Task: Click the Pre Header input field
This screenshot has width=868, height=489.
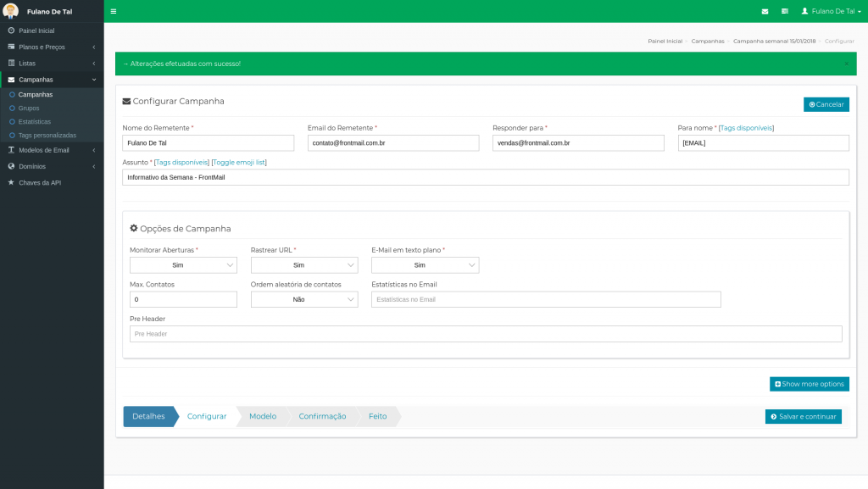Action: 486,334
